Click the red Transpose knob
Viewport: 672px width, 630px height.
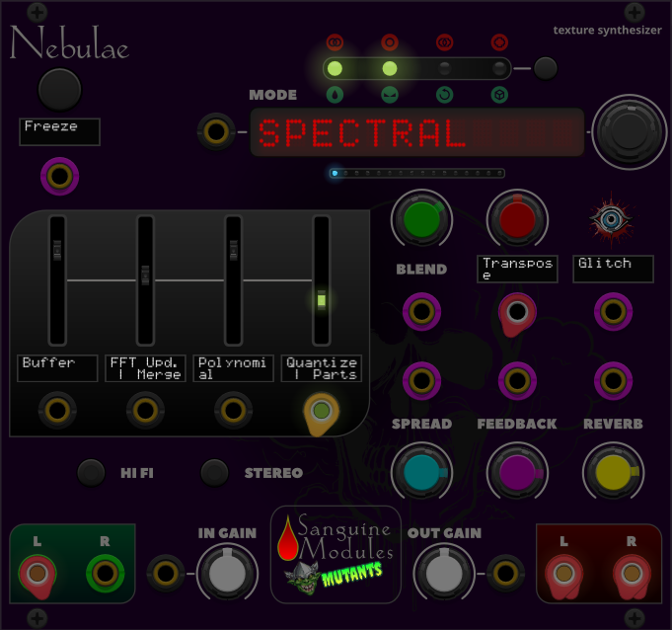517,219
